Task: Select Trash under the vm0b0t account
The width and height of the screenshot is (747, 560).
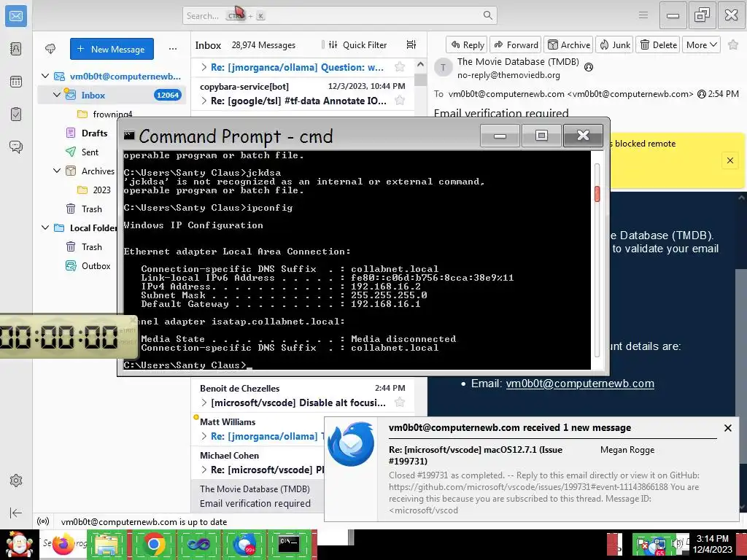Action: [91, 209]
